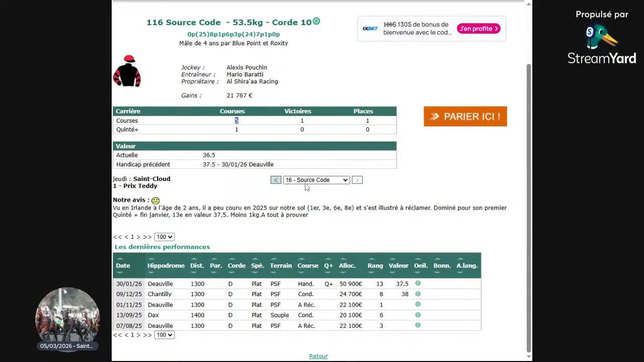Click the oeillères icon in the 13/09/25 row
644x362 pixels.
click(x=418, y=315)
